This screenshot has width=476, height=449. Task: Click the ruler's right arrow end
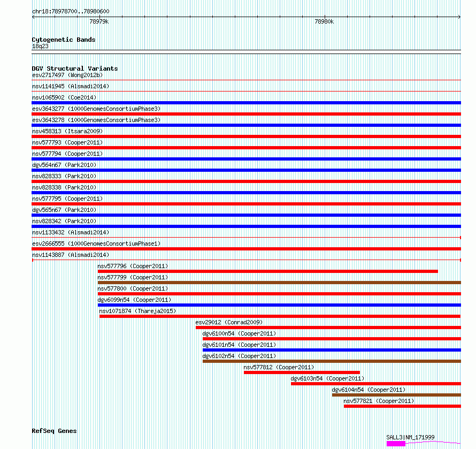pos(459,17)
